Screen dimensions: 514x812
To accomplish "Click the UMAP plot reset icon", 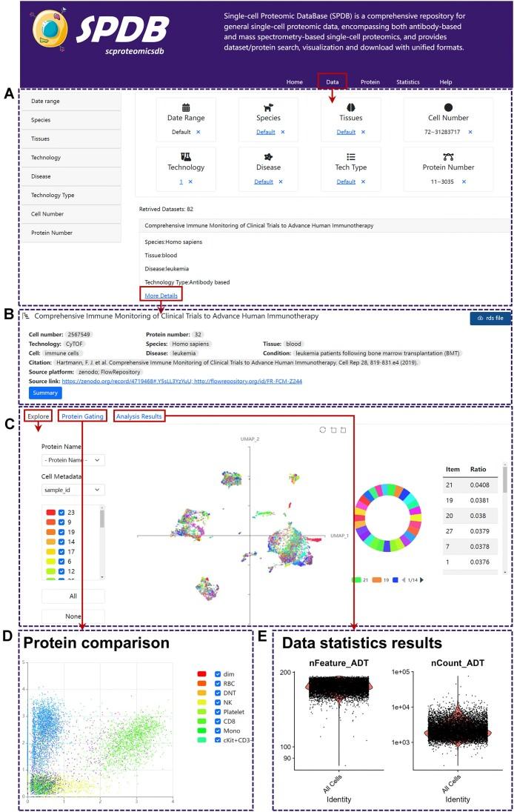I will (x=322, y=430).
